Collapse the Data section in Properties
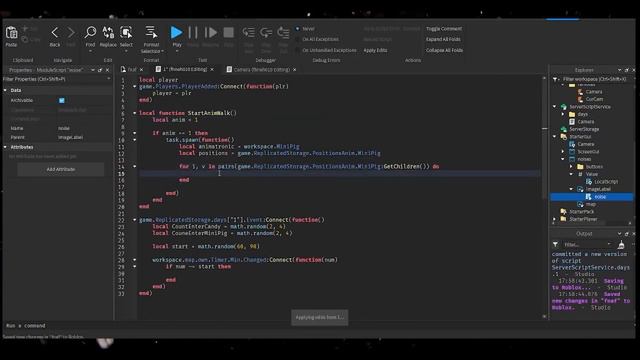Viewport: 640px width, 360px height. (6, 90)
